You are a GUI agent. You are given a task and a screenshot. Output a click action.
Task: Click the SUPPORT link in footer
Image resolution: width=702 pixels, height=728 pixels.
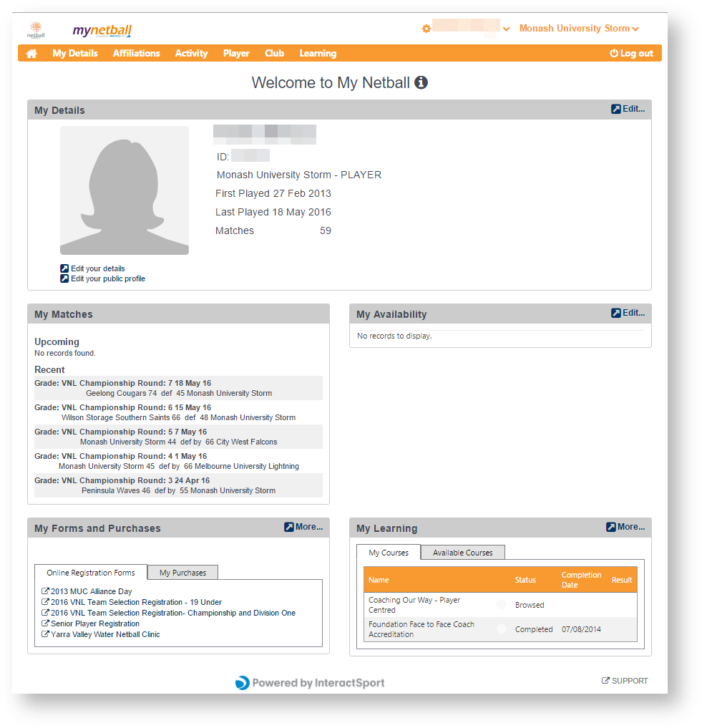tap(630, 681)
